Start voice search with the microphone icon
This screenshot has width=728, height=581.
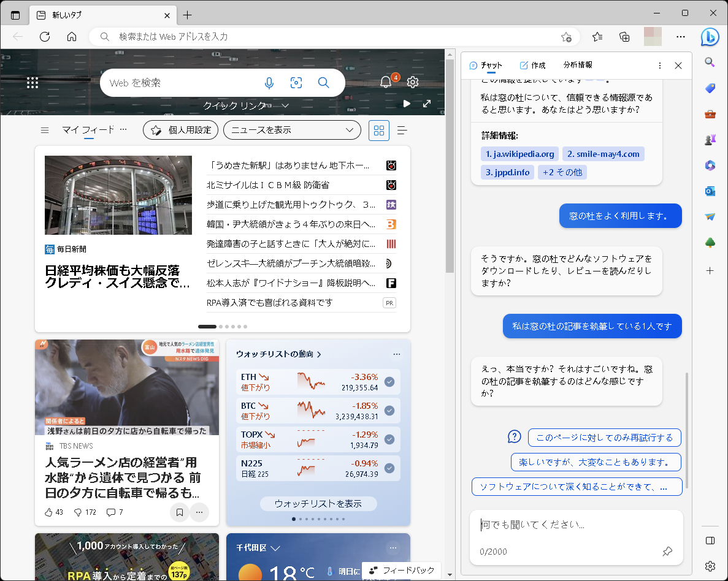269,83
